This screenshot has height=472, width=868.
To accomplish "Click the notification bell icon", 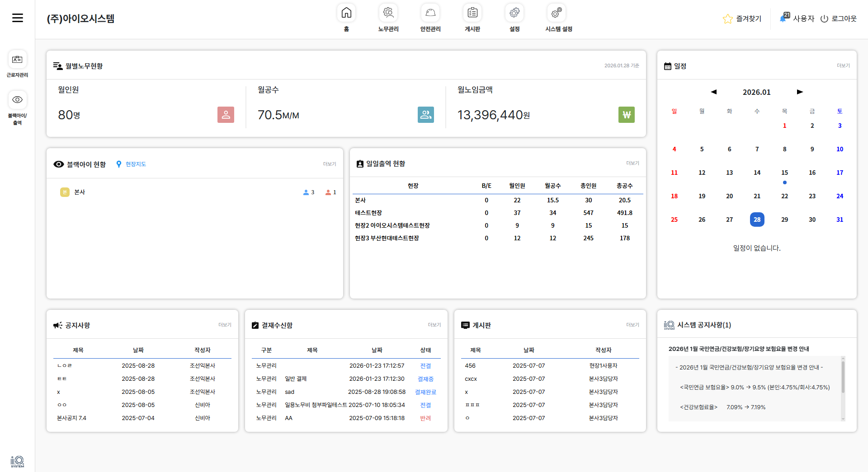I will (x=783, y=18).
